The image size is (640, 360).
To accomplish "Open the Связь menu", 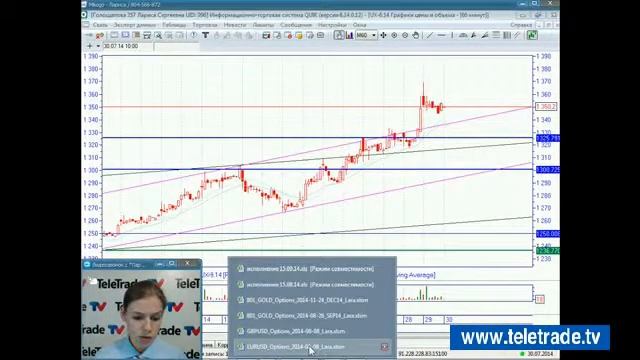I will [x=100, y=25].
